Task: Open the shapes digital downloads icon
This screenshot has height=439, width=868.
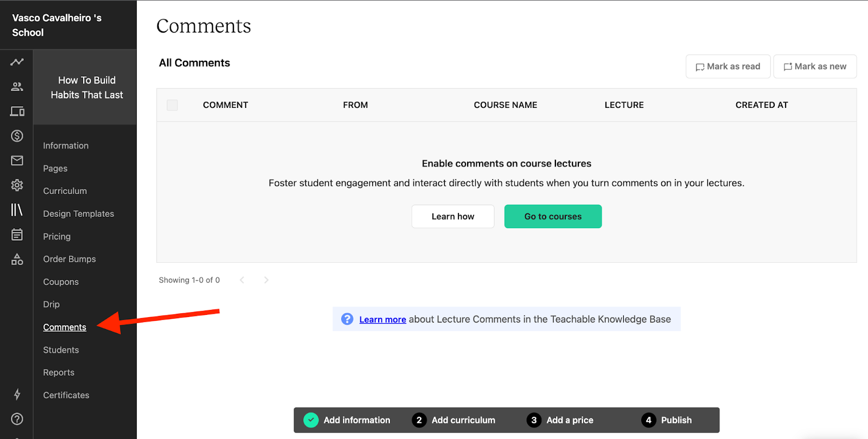Action: tap(17, 259)
